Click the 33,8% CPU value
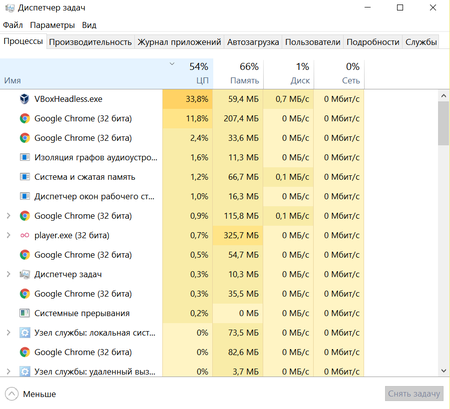This screenshot has height=409, width=450. coord(197,99)
